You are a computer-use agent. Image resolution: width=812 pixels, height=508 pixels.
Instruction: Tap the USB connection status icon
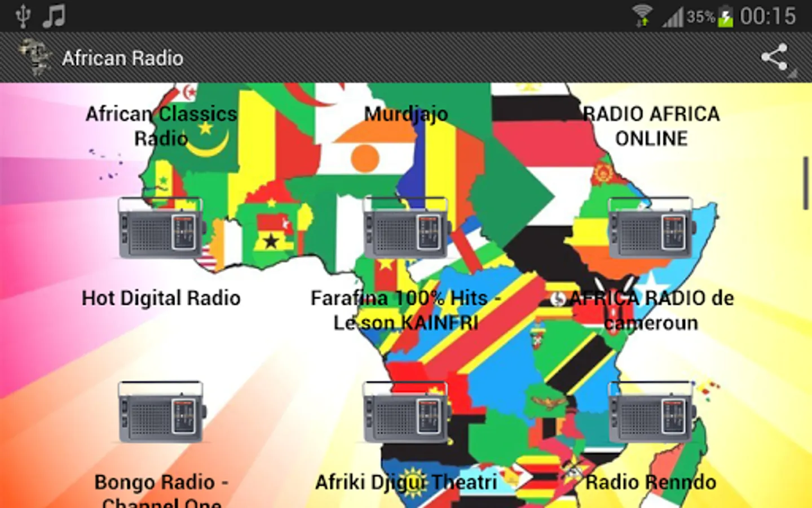click(23, 16)
